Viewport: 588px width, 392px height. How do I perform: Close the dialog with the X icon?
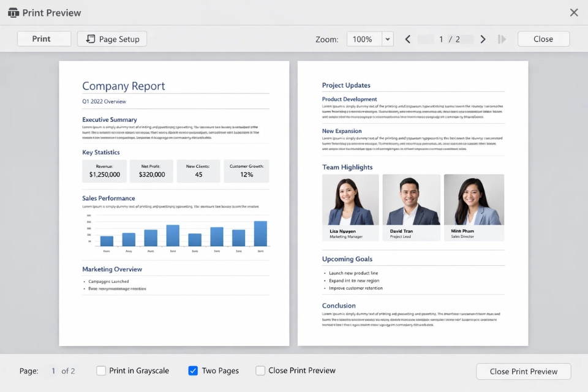pyautogui.click(x=574, y=13)
